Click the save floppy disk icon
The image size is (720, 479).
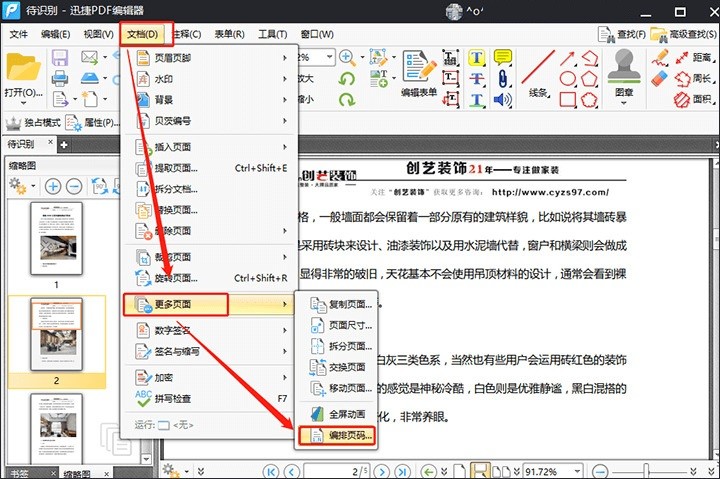click(x=60, y=57)
